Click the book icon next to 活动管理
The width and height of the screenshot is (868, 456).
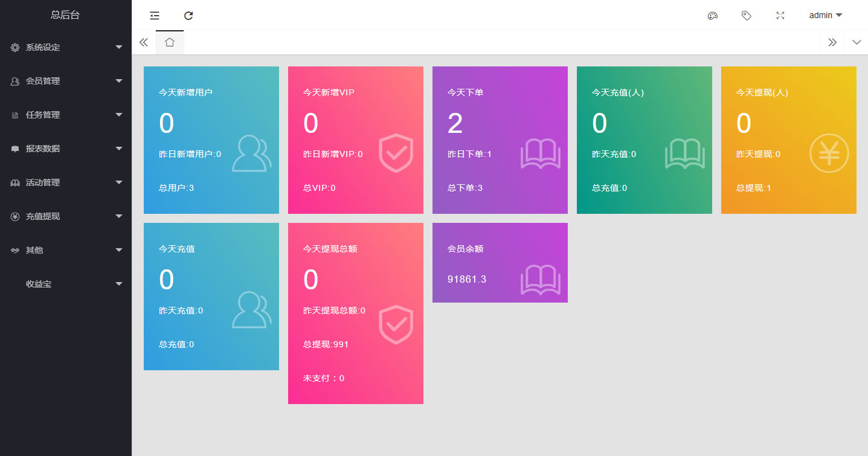pos(15,182)
